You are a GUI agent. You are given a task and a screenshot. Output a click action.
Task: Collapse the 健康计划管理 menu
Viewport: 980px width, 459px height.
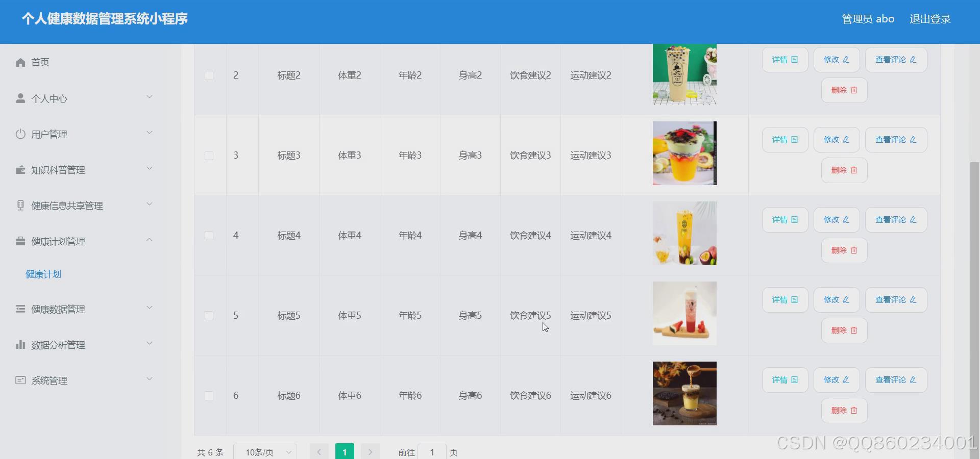pyautogui.click(x=149, y=240)
